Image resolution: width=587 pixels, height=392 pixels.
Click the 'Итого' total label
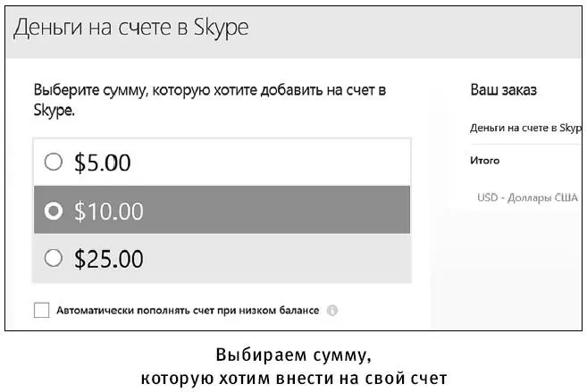485,161
